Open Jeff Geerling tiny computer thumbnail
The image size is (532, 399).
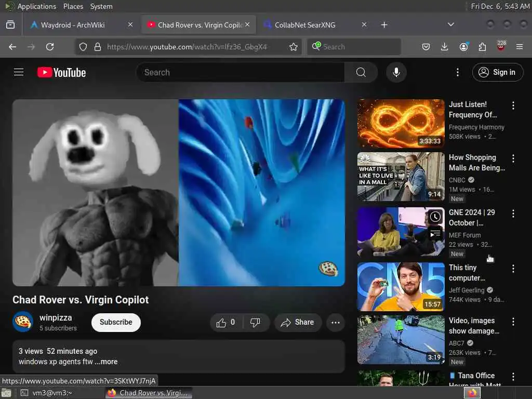(x=401, y=286)
